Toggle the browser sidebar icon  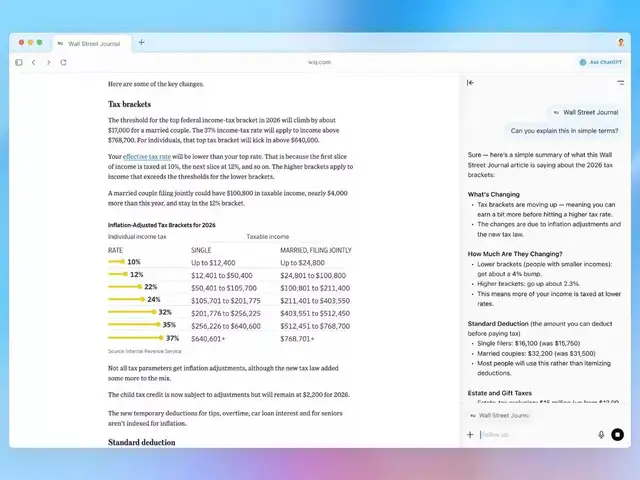click(19, 62)
